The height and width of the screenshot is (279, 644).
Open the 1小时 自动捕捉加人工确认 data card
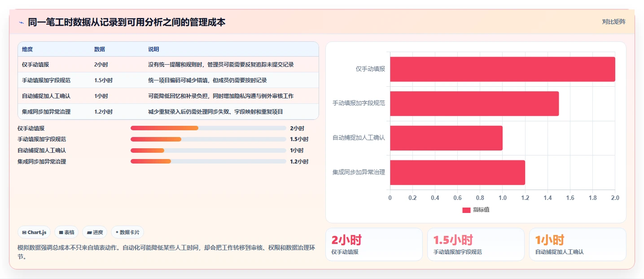(x=578, y=244)
